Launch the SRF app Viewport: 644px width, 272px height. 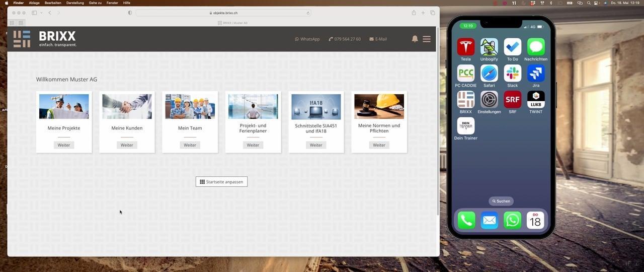513,99
